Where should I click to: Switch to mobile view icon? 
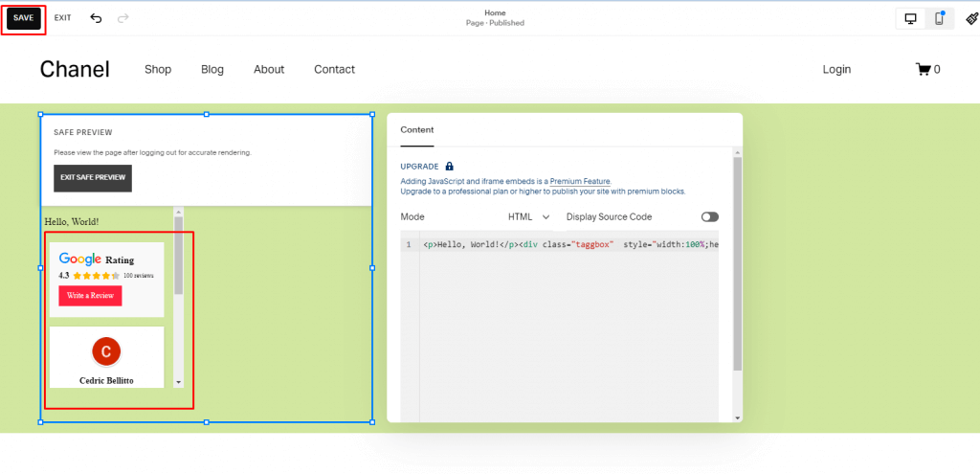coord(939,18)
